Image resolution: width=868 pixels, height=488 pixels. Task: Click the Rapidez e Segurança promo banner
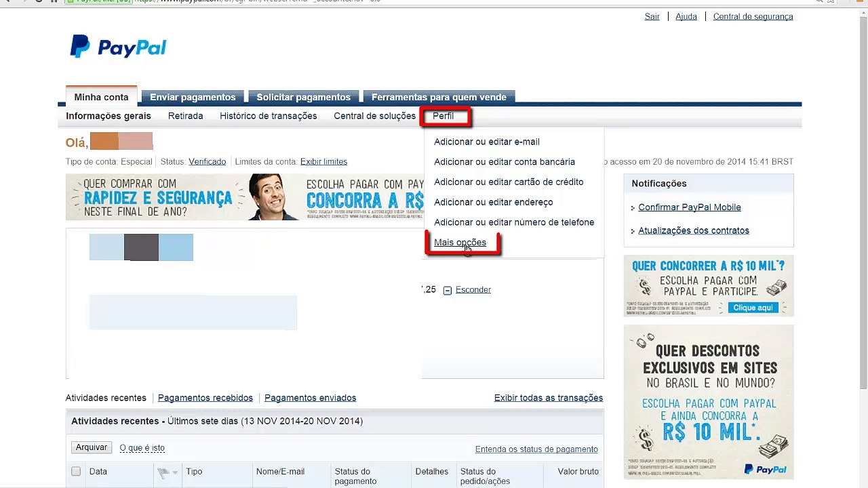coord(245,197)
